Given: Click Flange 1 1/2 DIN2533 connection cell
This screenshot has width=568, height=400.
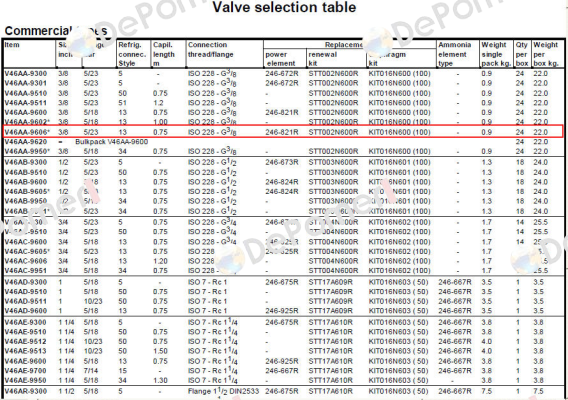Looking at the screenshot, I should coord(224,391).
